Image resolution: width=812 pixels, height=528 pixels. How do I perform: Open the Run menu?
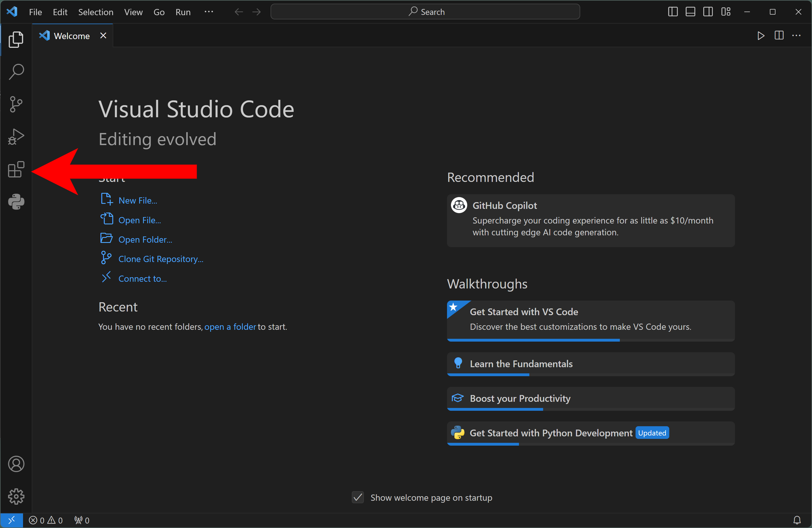click(x=183, y=12)
